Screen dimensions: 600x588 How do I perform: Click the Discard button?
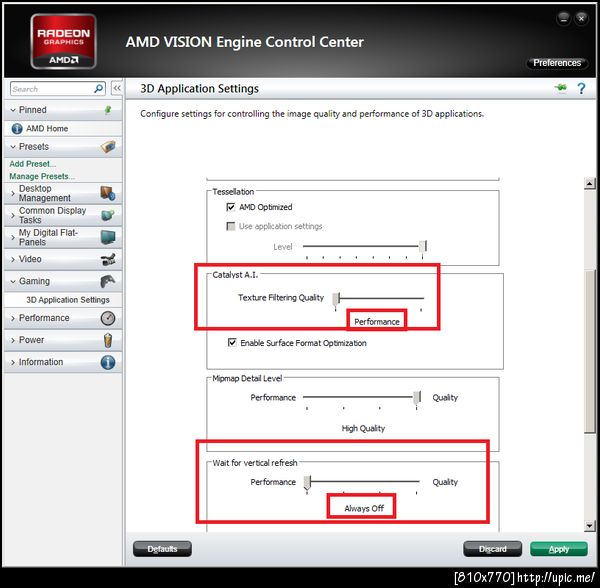click(x=492, y=549)
